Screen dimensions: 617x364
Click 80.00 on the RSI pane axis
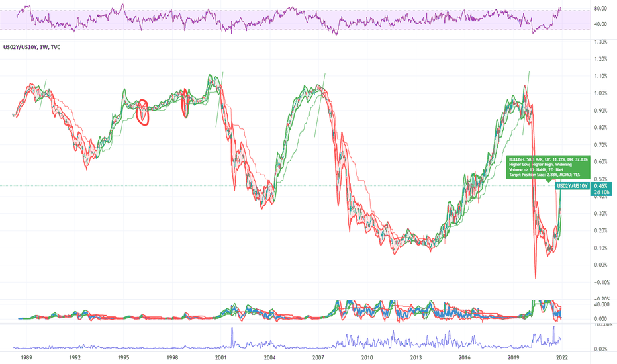point(600,8)
